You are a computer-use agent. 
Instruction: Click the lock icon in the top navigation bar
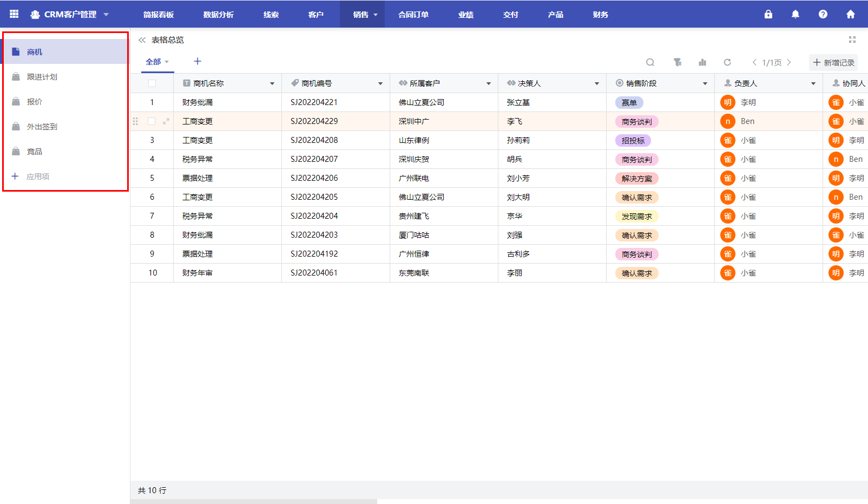pyautogui.click(x=768, y=14)
